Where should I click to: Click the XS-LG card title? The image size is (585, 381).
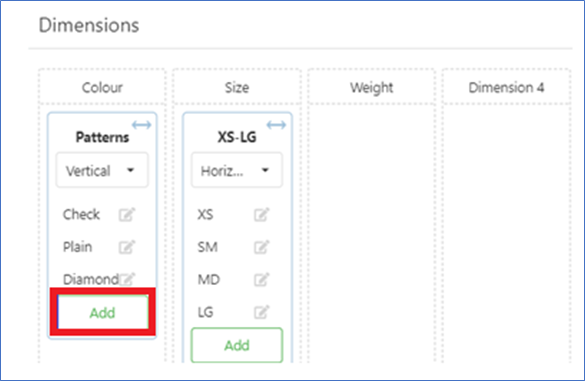tap(237, 137)
